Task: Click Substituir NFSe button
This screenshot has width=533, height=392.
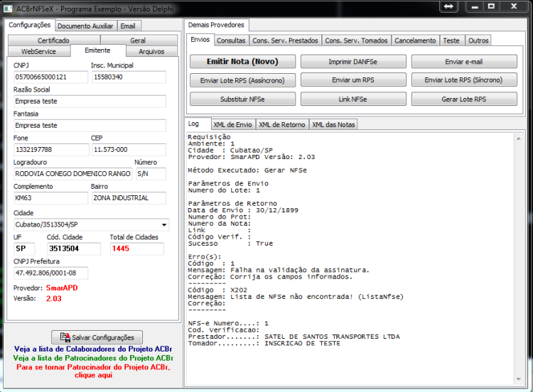Action: click(x=243, y=99)
